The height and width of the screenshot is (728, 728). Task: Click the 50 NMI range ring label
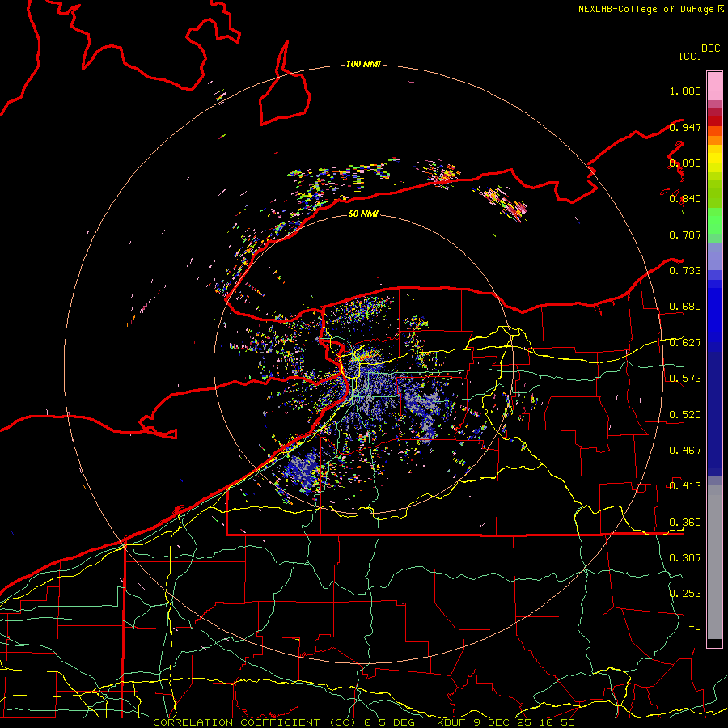[x=363, y=214]
